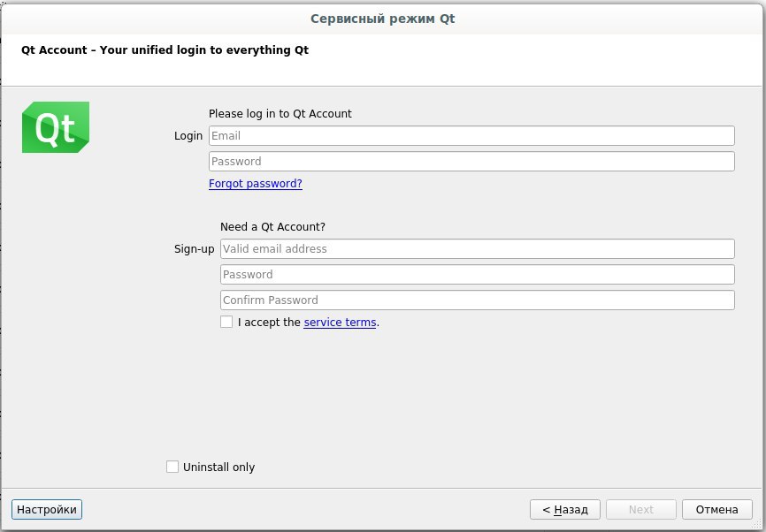The width and height of the screenshot is (766, 532).
Task: Click the Login label text
Action: coord(188,136)
